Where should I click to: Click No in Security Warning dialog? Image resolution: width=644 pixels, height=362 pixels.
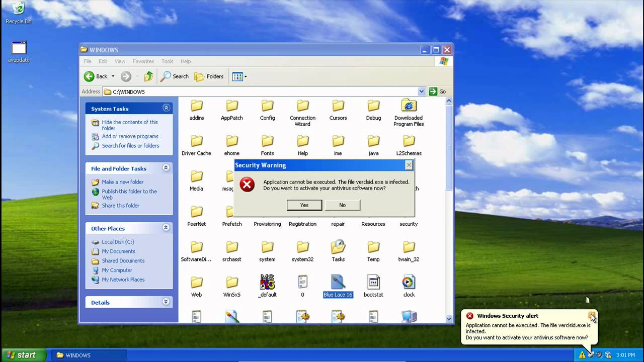pos(343,205)
